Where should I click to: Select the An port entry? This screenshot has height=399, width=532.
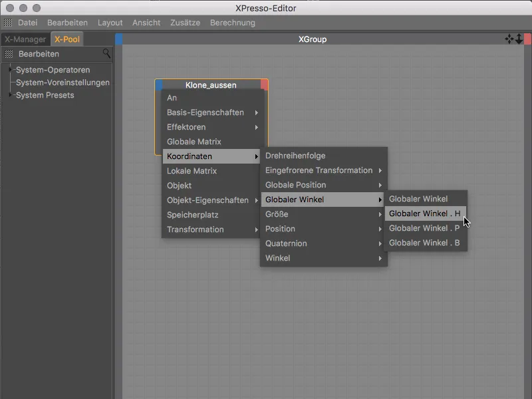pyautogui.click(x=211, y=98)
